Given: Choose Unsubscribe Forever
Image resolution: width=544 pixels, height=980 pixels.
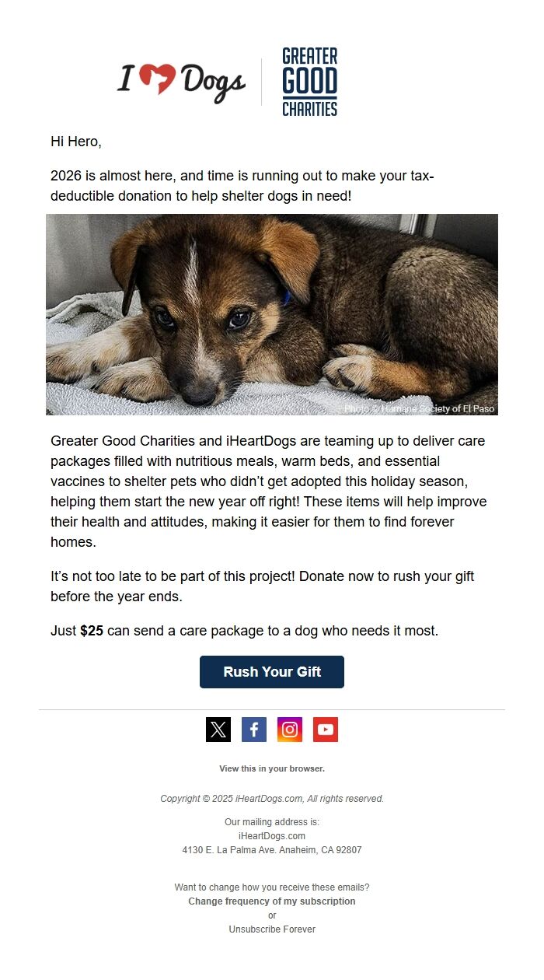Looking at the screenshot, I should tap(272, 929).
